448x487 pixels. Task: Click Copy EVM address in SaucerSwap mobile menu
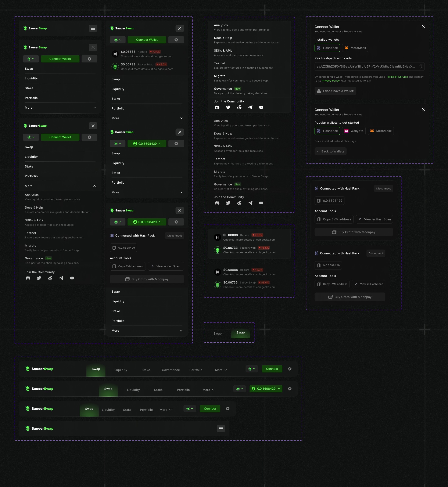click(x=128, y=266)
